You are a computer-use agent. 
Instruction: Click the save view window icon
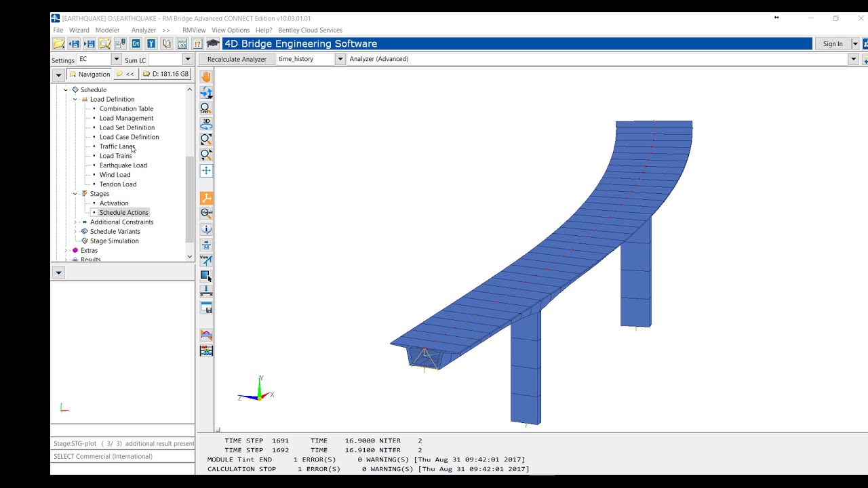[206, 307]
